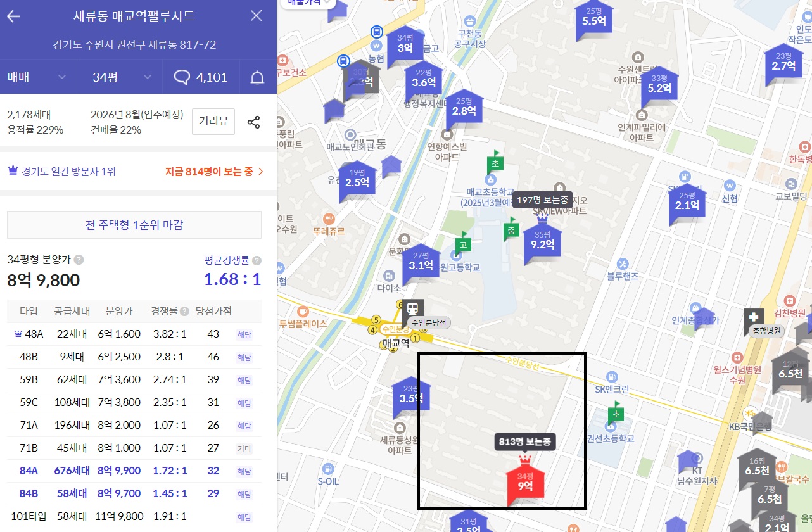Select the 84B 타입 row

tap(134, 493)
